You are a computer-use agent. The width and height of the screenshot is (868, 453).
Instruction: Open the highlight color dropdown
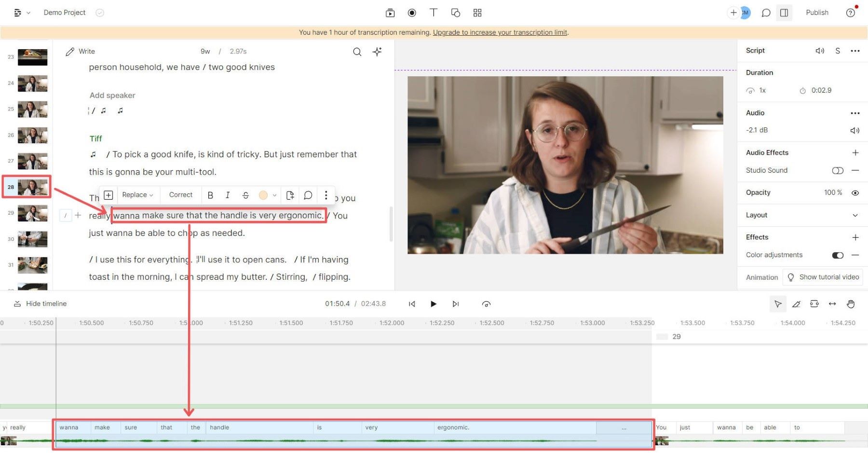(273, 195)
